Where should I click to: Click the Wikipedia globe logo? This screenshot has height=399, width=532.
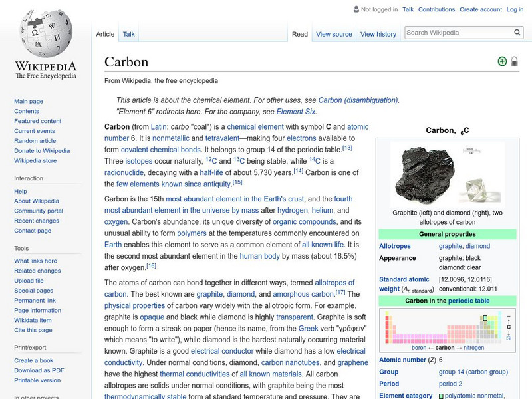point(46,33)
